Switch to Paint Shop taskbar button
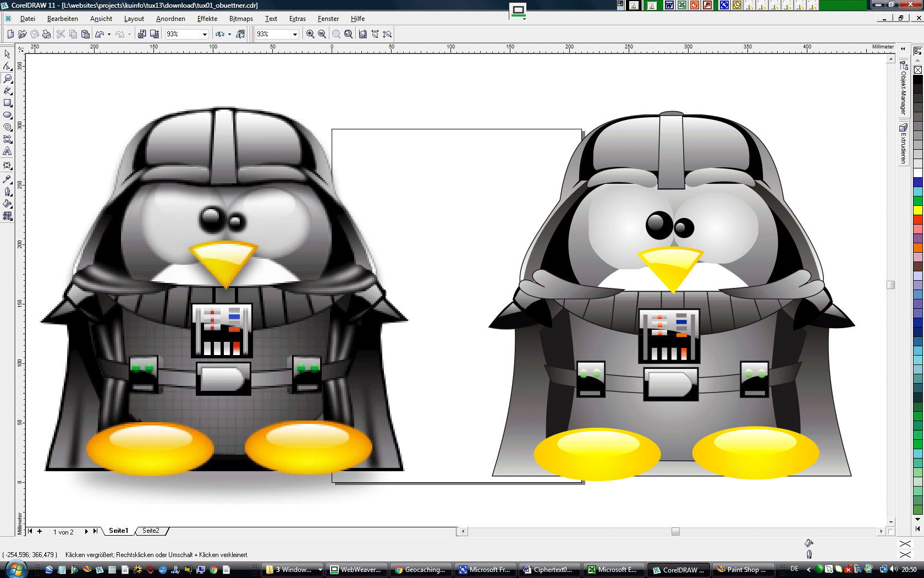The width and height of the screenshot is (924, 578). point(744,570)
